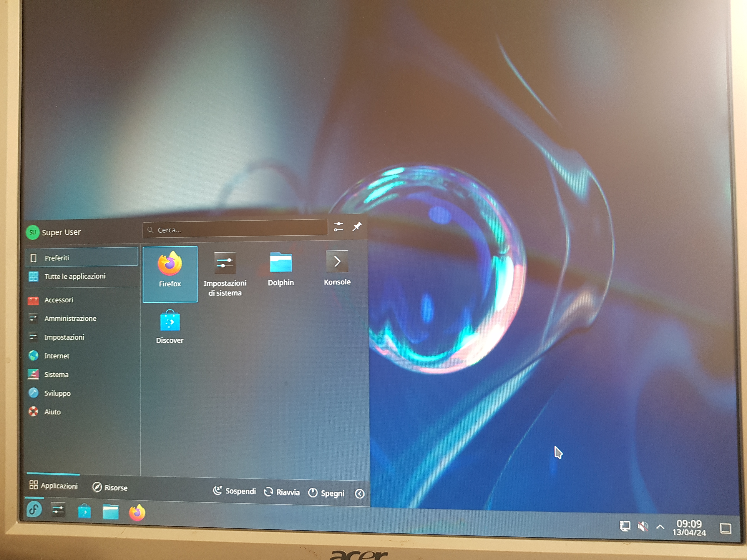747x560 pixels.
Task: Click the Firefox icon in taskbar
Action: pos(137,512)
